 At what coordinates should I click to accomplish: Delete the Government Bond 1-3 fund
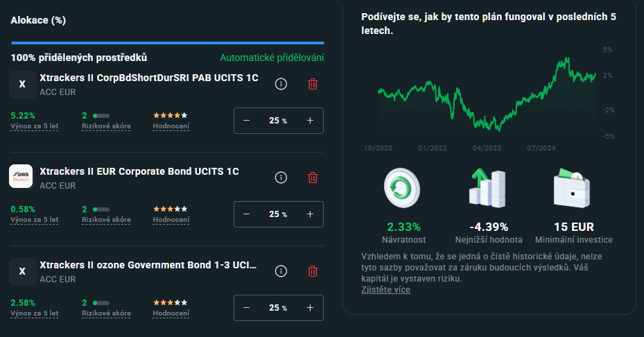point(313,271)
